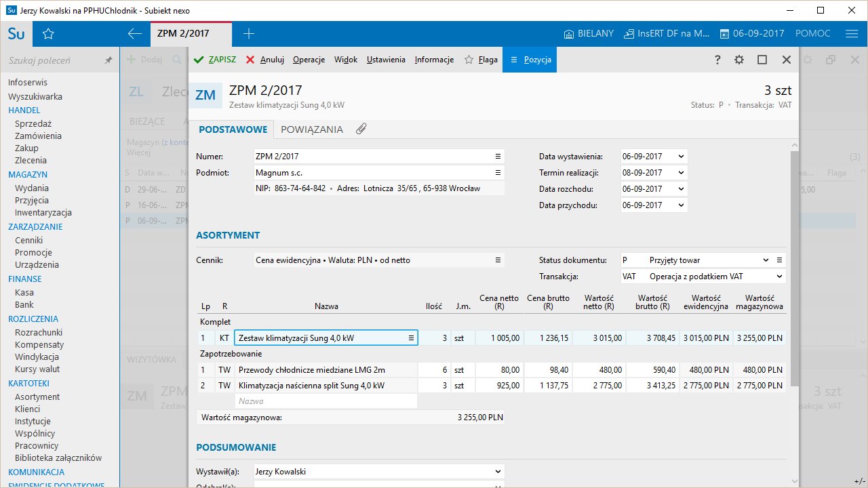Click Cena netto 1 005,00 cell
This screenshot has height=488, width=868.
pyautogui.click(x=499, y=338)
